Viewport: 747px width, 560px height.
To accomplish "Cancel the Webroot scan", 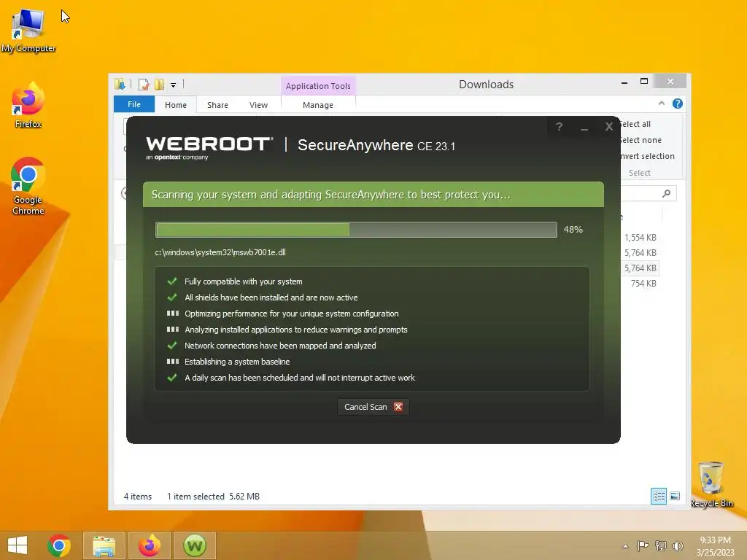I will 373,407.
